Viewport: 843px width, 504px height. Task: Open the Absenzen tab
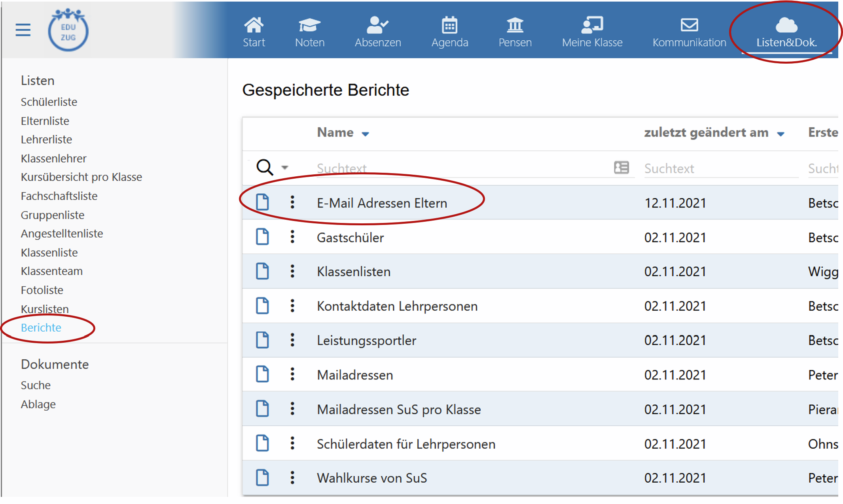coord(378,32)
